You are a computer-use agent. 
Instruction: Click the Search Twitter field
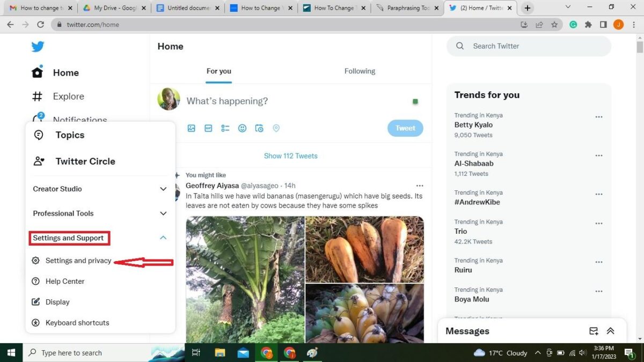pos(529,46)
